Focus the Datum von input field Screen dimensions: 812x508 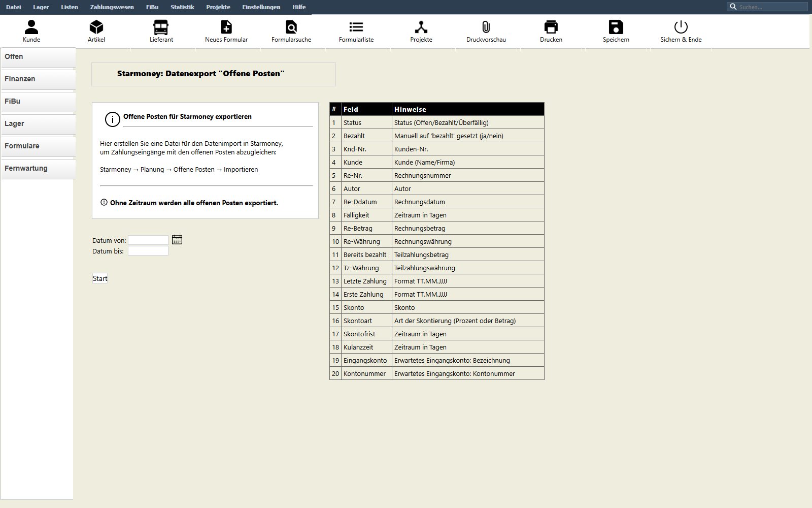pyautogui.click(x=148, y=240)
